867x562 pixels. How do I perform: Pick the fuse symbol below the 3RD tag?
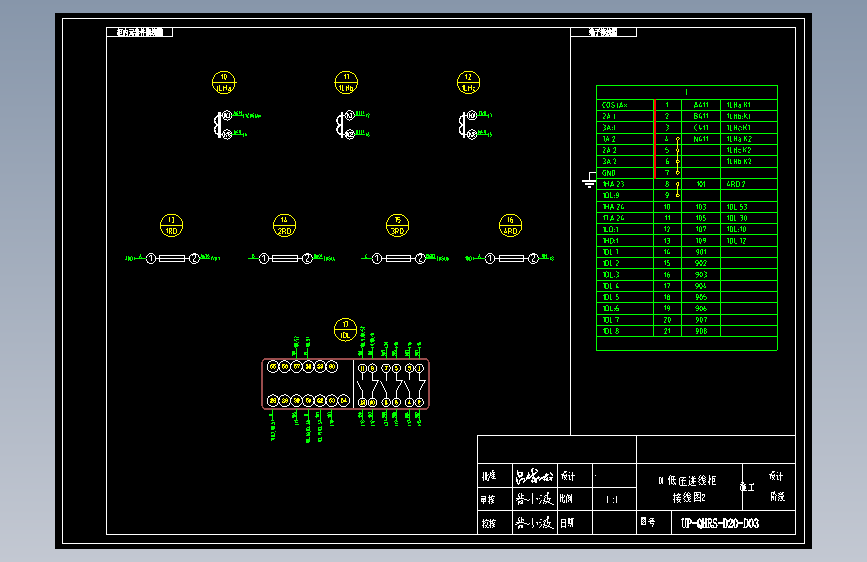pyautogui.click(x=398, y=258)
